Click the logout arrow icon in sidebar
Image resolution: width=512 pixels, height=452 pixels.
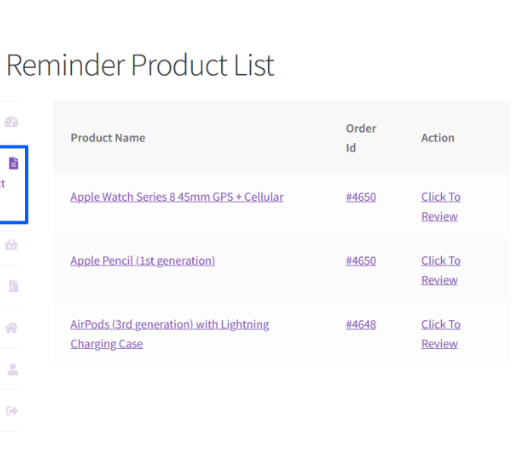pyautogui.click(x=12, y=411)
